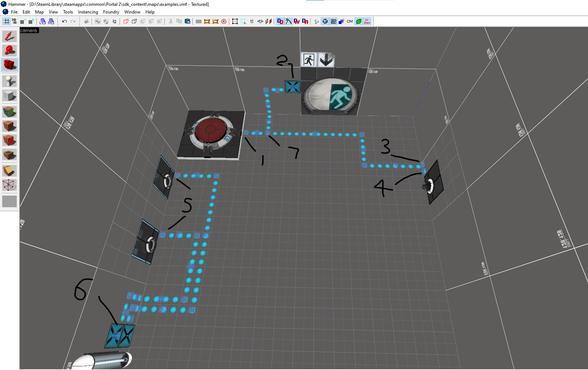Select the Selection (arrow) tool
588x370 pixels.
[x=9, y=36]
